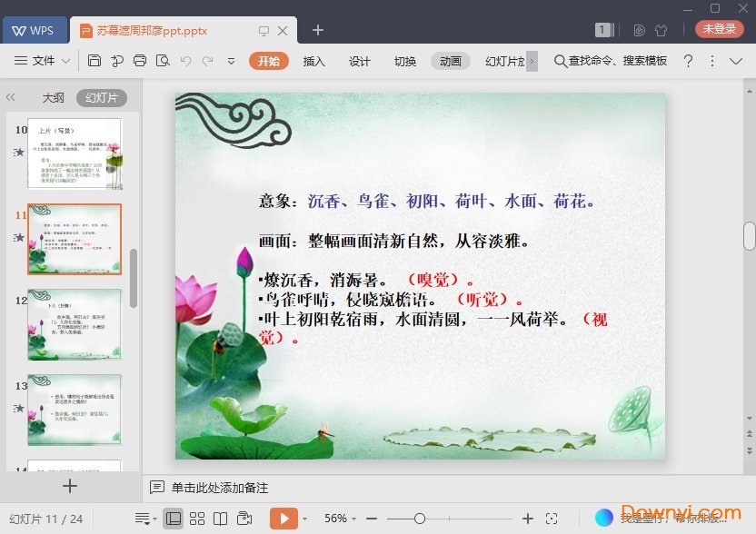Screen dimensions: 756x534
Task: Click the 意象 text line on slide
Action: tap(427, 201)
